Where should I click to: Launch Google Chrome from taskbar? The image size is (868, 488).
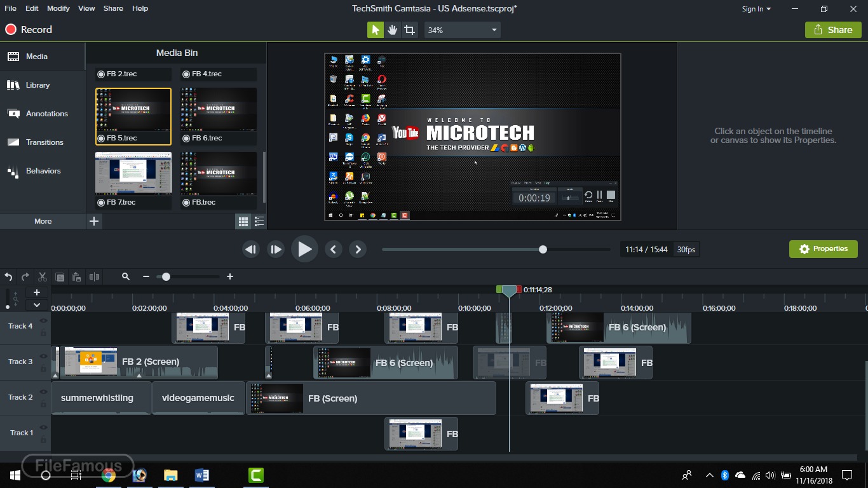click(109, 475)
